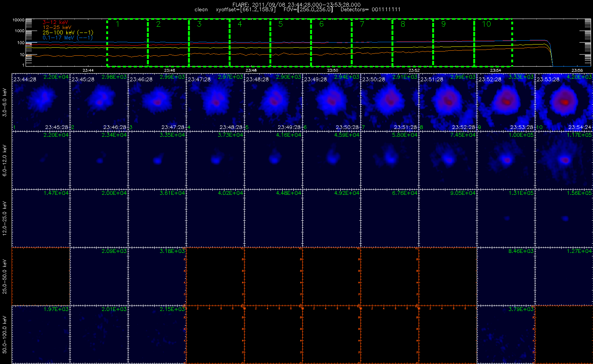This screenshot has width=593, height=364.
Task: Click the red 3-12 keV legend entry
Action: tap(55, 22)
